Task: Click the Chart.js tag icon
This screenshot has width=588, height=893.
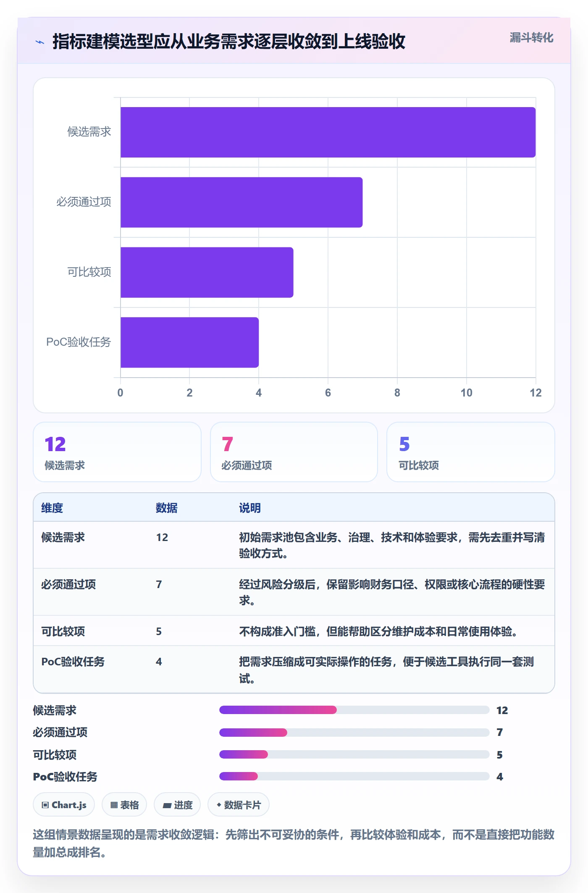Action: click(x=45, y=805)
